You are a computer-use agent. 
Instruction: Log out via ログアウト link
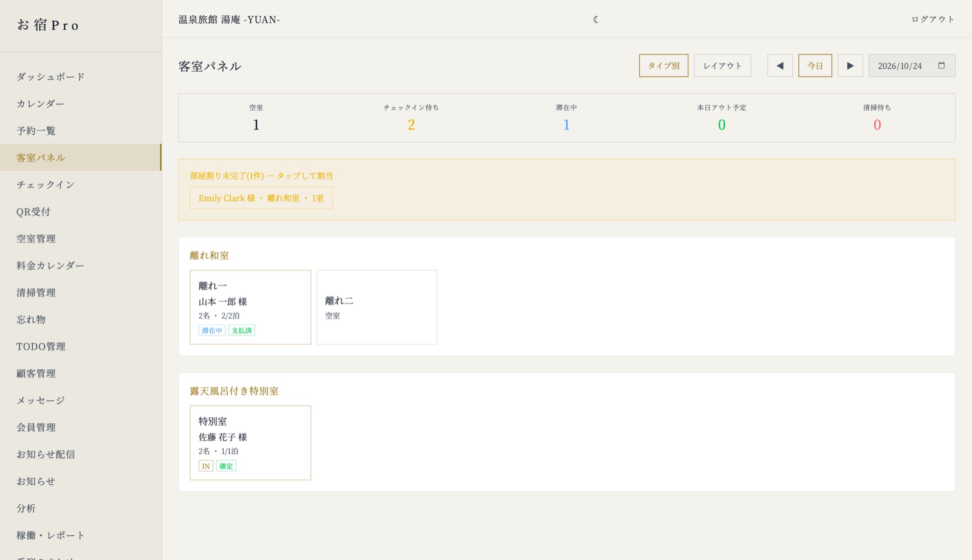(x=933, y=19)
